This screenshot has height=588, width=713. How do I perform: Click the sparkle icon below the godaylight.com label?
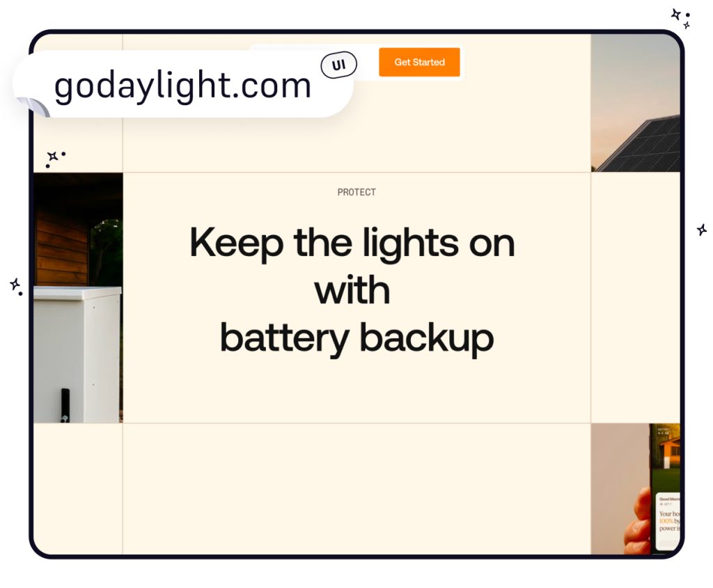pyautogui.click(x=52, y=157)
